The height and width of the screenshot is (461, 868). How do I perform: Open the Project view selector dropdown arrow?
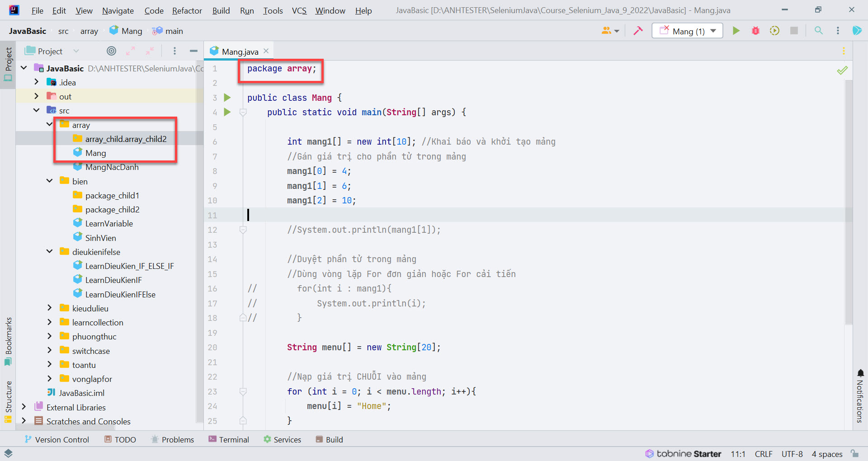[76, 51]
